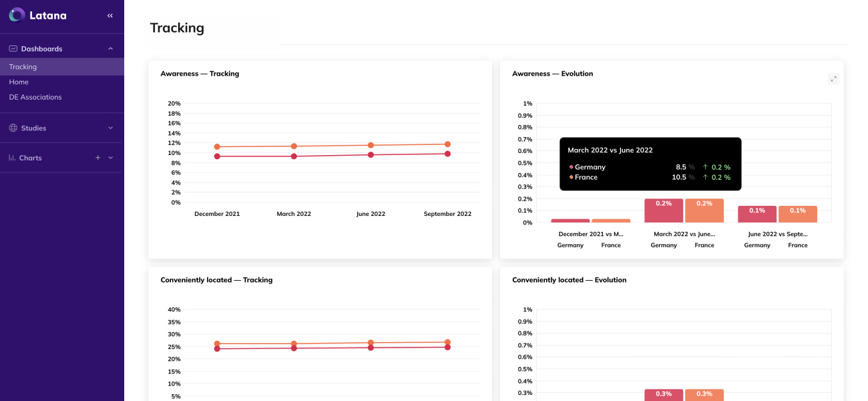The width and height of the screenshot is (868, 401).
Task: Click the Awareness — Evolution card title
Action: point(552,74)
